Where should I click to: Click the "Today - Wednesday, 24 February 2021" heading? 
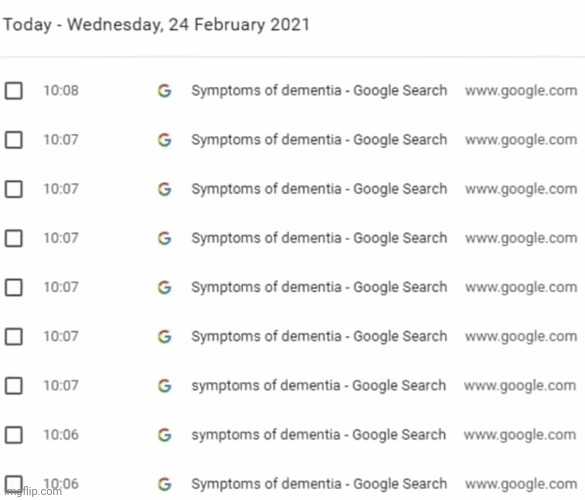(156, 25)
